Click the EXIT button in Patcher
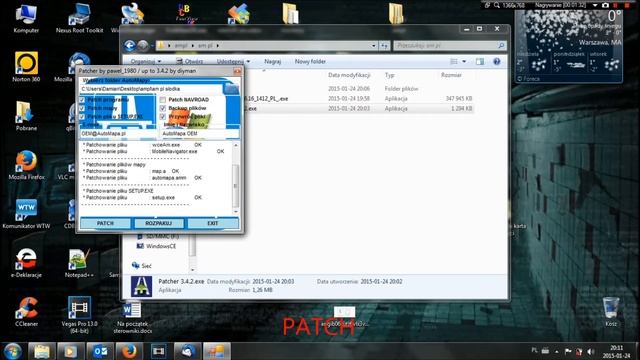The width and height of the screenshot is (640, 360). [x=213, y=223]
